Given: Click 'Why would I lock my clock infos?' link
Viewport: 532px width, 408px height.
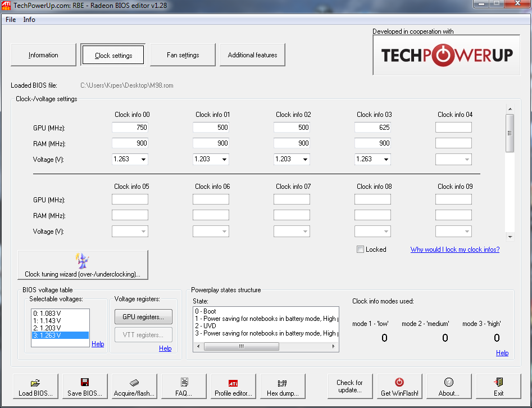Looking at the screenshot, I should click(x=454, y=250).
